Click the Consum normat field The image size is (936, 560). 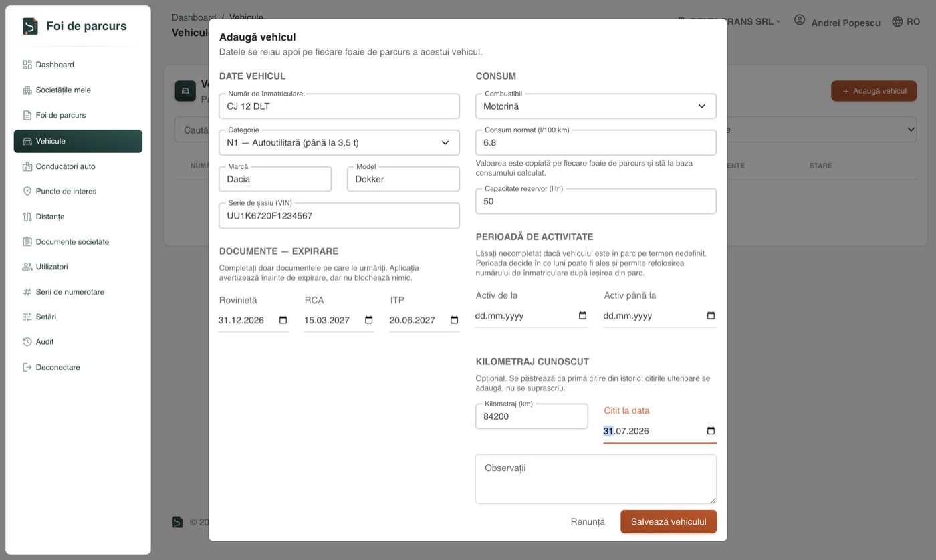596,142
